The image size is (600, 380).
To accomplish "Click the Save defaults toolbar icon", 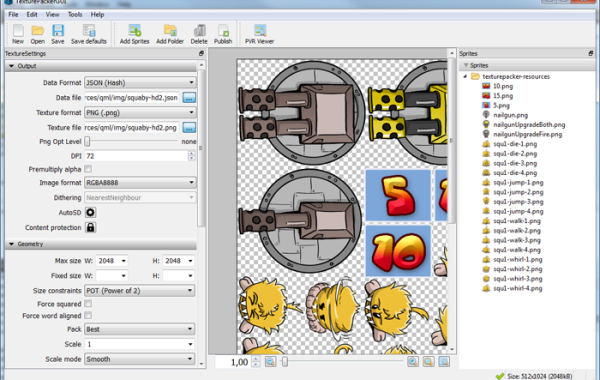I will point(89,34).
